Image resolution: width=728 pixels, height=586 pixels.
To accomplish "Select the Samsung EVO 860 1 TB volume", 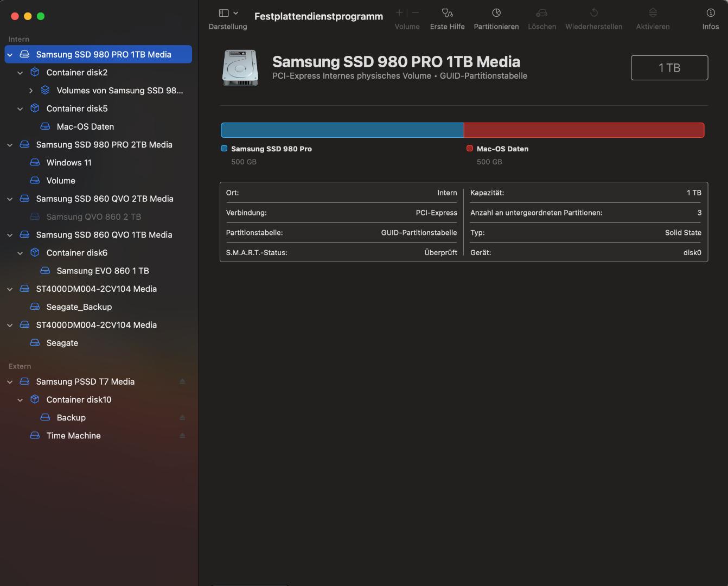I will 103,271.
